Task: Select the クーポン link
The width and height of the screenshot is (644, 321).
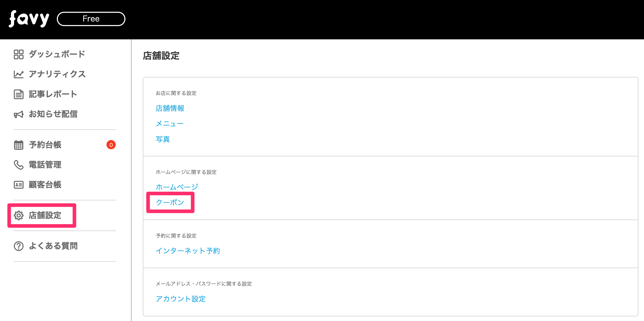Action: (170, 202)
